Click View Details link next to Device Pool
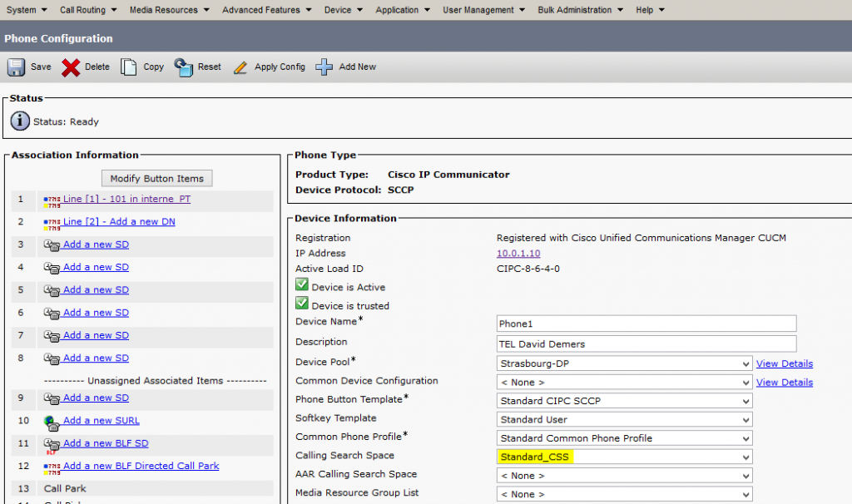Screen dimensions: 852x504 [784, 363]
